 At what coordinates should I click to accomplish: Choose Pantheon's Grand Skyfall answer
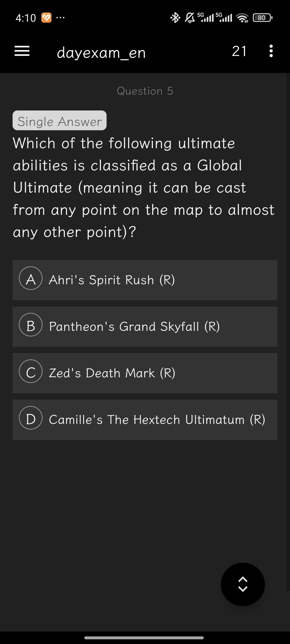134,326
